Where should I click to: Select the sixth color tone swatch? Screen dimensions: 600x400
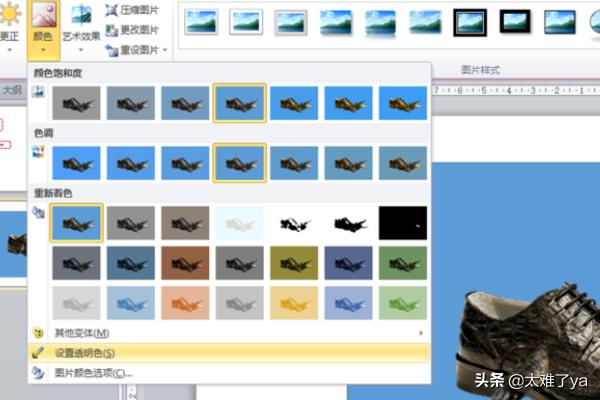point(348,163)
